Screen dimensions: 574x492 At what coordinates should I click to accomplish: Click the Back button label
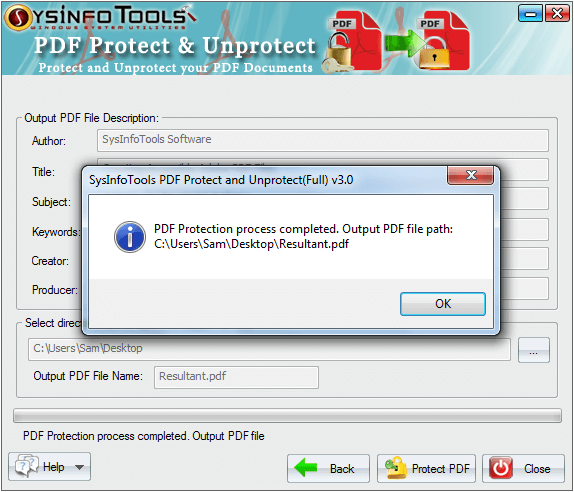point(342,469)
